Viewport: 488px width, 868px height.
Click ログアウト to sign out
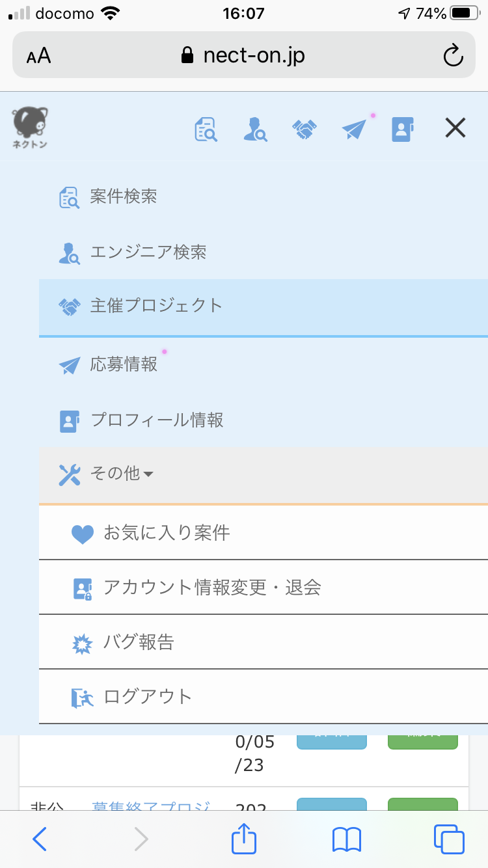pyautogui.click(x=264, y=697)
